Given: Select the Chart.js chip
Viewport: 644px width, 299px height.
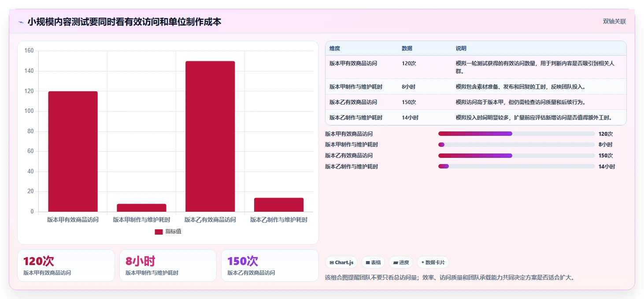Looking at the screenshot, I should [341, 262].
